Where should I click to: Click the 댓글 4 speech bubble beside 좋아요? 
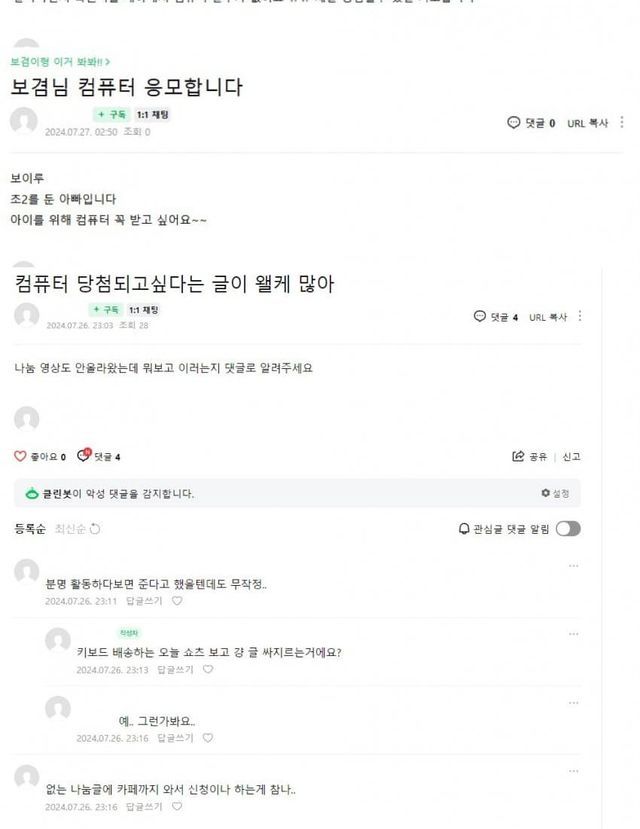pos(84,456)
